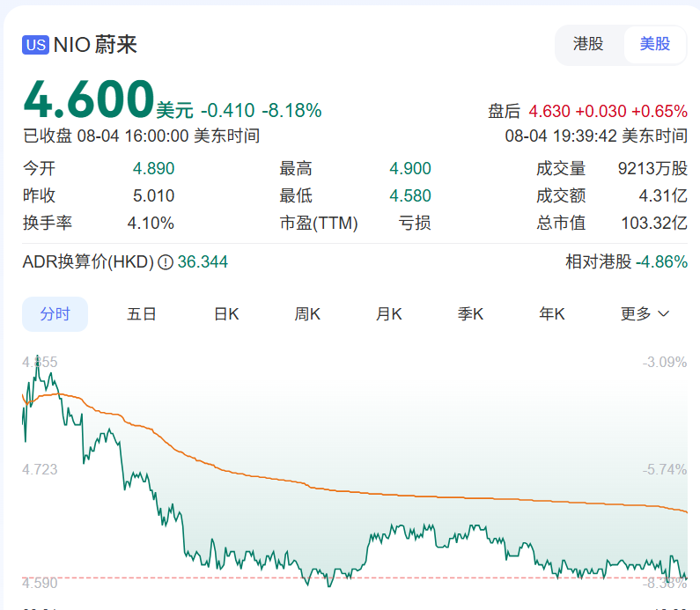Image resolution: width=700 pixels, height=610 pixels.
Task: Click the 已收盘 08-04 16:00:00 timestamp
Action: coord(141,136)
